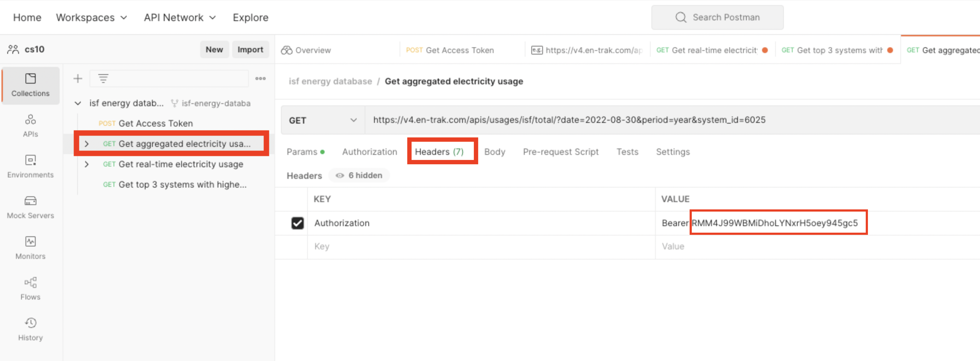Click the Search Postman field
This screenshot has width=980, height=361.
pos(717,17)
